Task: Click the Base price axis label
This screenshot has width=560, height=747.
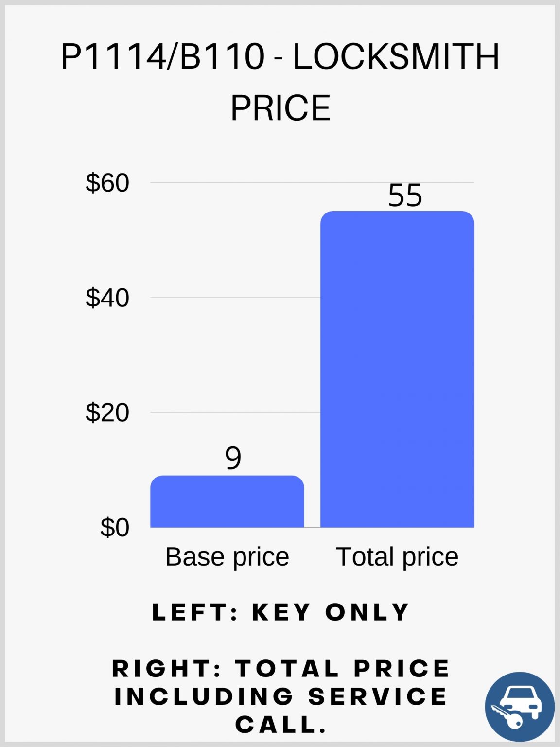Action: [x=227, y=557]
